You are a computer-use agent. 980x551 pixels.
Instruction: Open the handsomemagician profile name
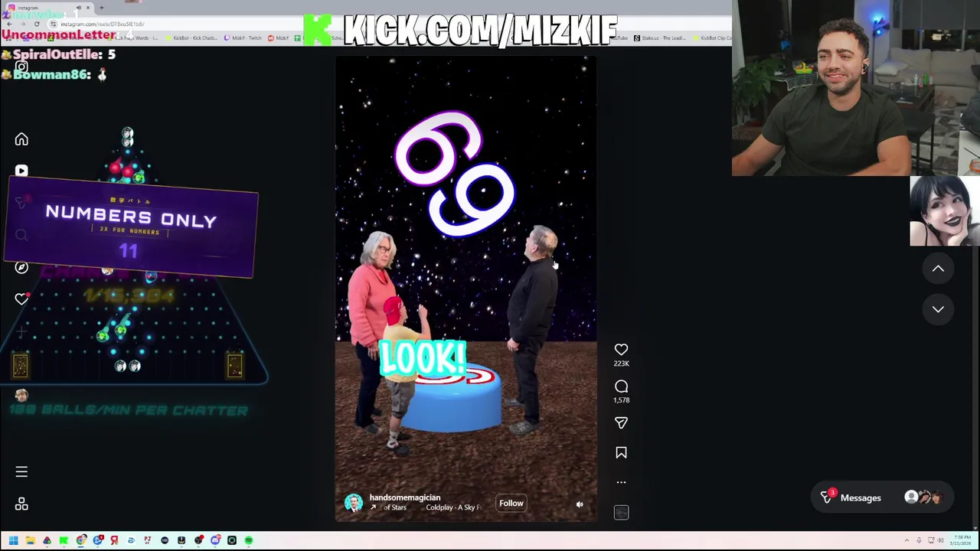point(404,497)
